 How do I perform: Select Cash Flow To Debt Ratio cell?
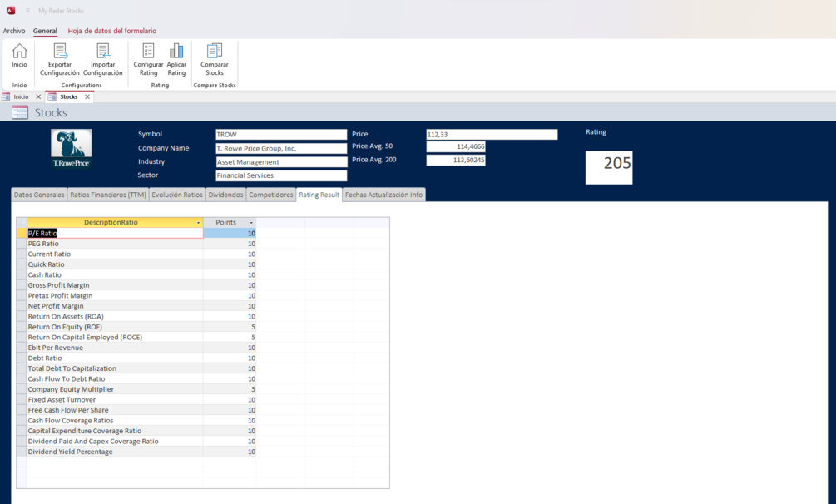tap(115, 378)
